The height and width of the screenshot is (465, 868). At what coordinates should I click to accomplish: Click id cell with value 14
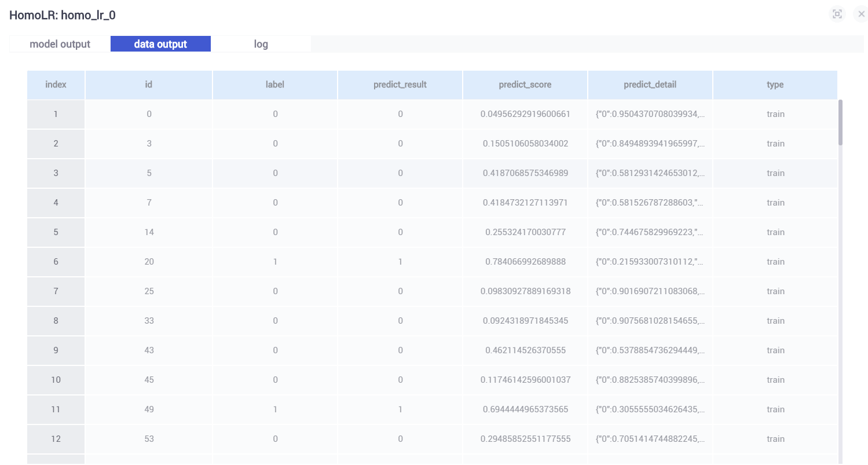point(149,232)
